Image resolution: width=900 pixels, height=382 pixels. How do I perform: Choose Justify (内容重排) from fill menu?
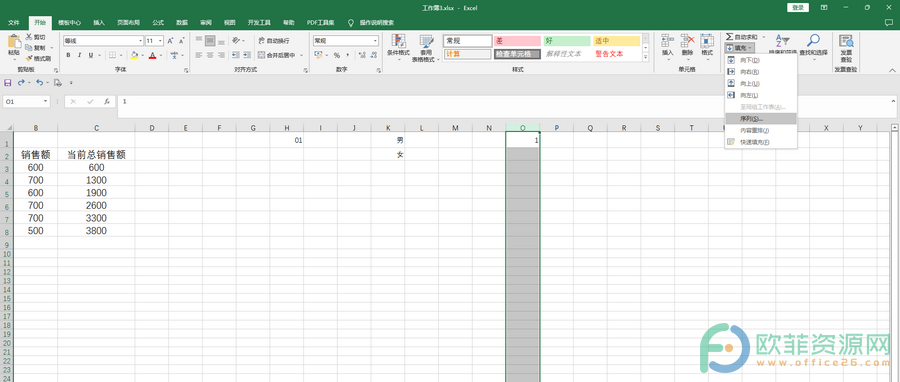761,130
